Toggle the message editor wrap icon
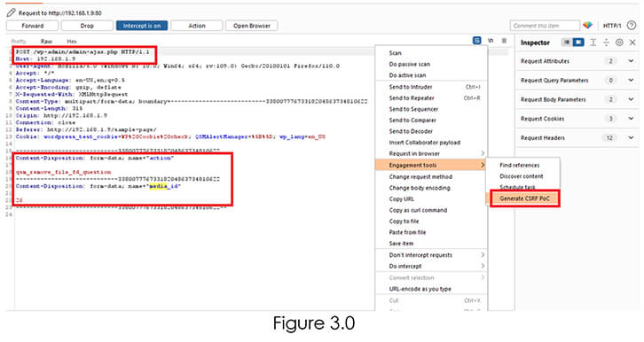The image size is (644, 342). [477, 41]
